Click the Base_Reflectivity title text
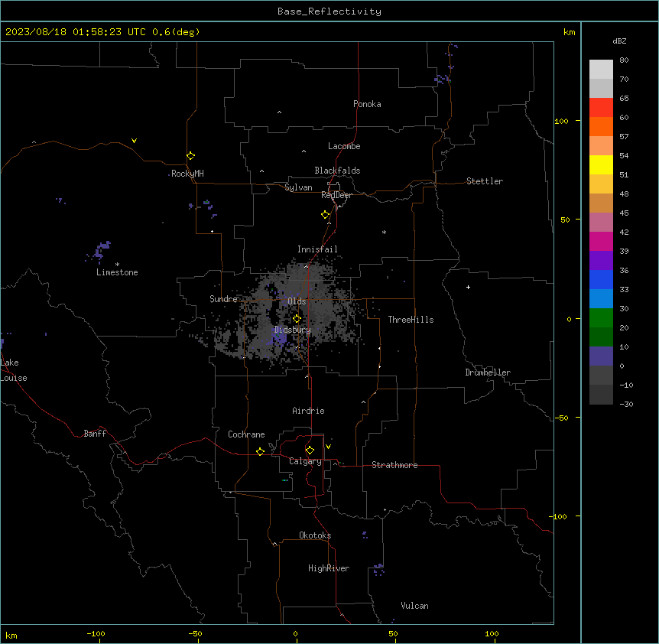Screen dimensions: 659x644 pyautogui.click(x=329, y=11)
